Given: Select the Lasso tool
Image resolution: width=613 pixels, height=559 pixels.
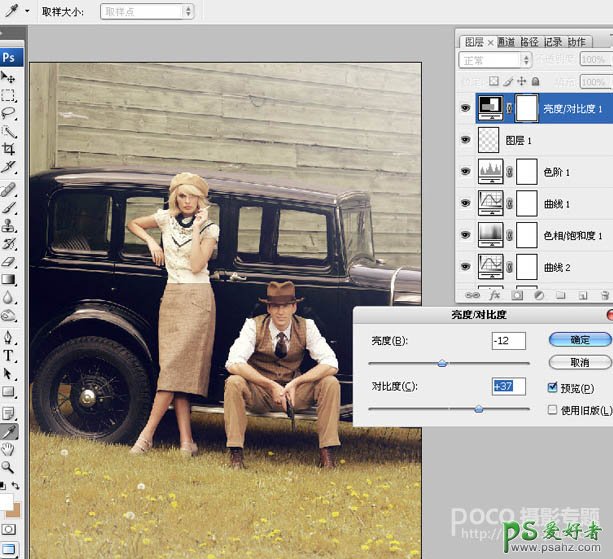Looking at the screenshot, I should click(9, 113).
